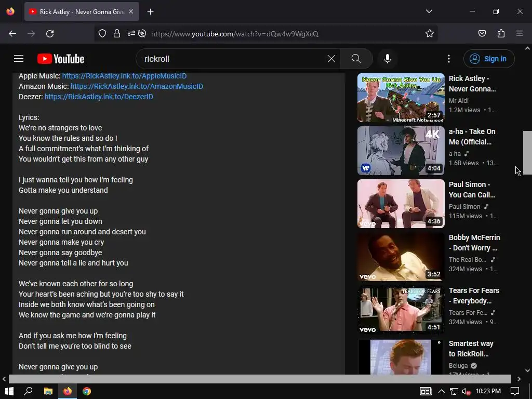Launch Chrome from taskbar

point(87,391)
